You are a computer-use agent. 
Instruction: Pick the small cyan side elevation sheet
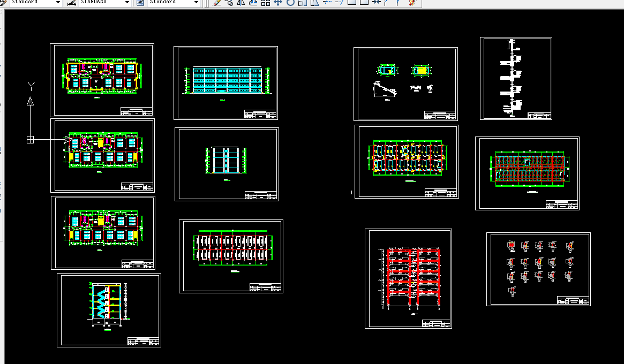pyautogui.click(x=227, y=164)
